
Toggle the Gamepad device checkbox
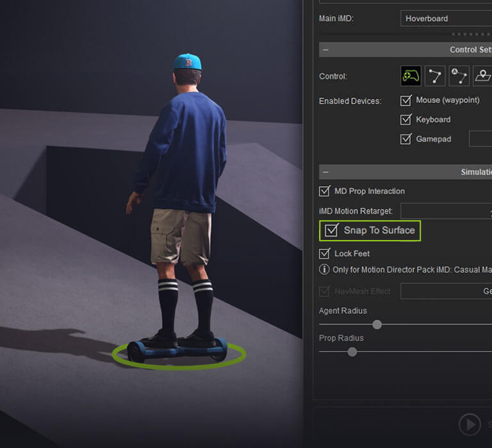point(406,139)
